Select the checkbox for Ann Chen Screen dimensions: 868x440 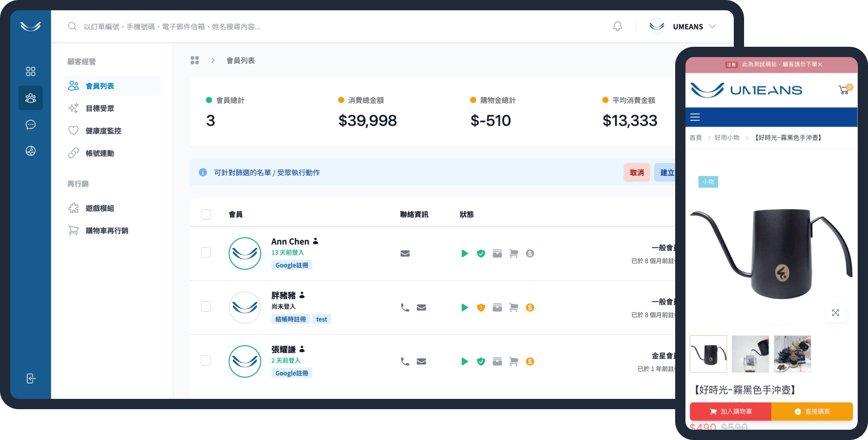point(206,252)
